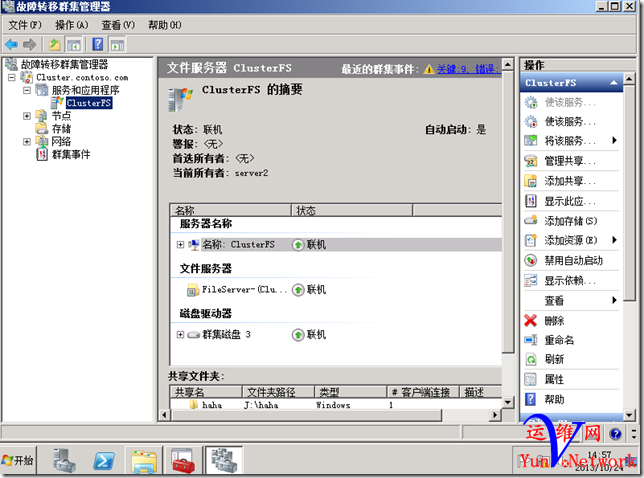Image resolution: width=644 pixels, height=478 pixels.
Task: Sort by # 客户端连接 column header
Action: [x=423, y=392]
